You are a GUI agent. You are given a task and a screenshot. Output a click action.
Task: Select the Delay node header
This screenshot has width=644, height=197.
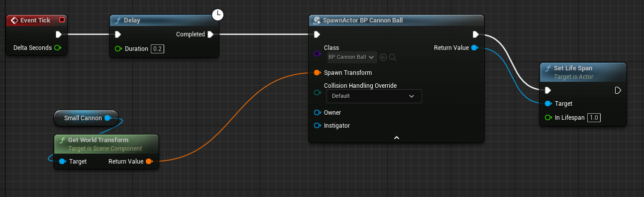coord(164,20)
